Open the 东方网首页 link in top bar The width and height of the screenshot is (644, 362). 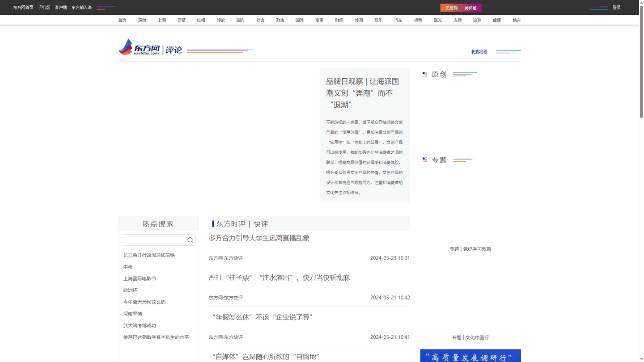pyautogui.click(x=23, y=8)
